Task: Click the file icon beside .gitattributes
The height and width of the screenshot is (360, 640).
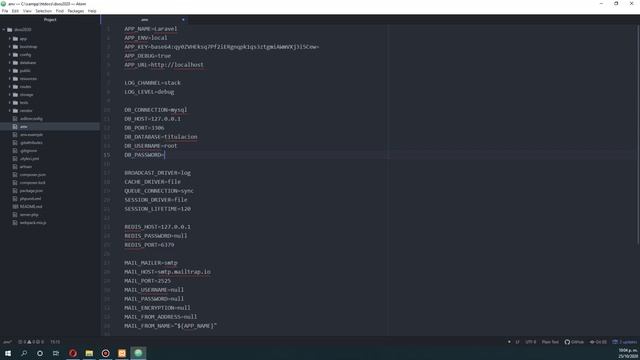Action: [x=15, y=143]
